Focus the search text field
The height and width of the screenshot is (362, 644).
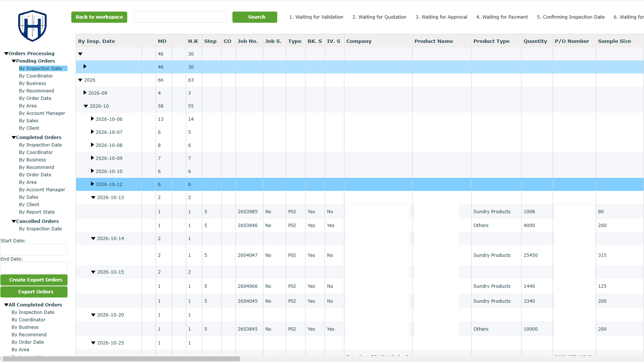(x=180, y=17)
